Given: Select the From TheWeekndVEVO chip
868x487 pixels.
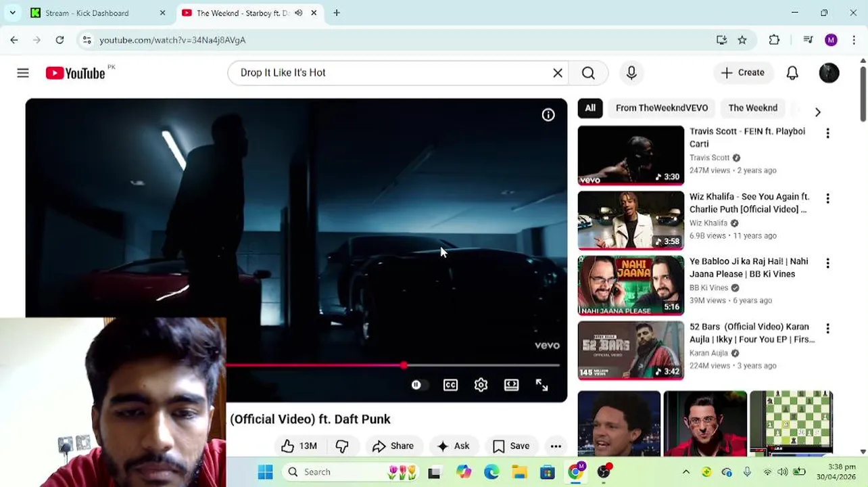Looking at the screenshot, I should click(662, 108).
